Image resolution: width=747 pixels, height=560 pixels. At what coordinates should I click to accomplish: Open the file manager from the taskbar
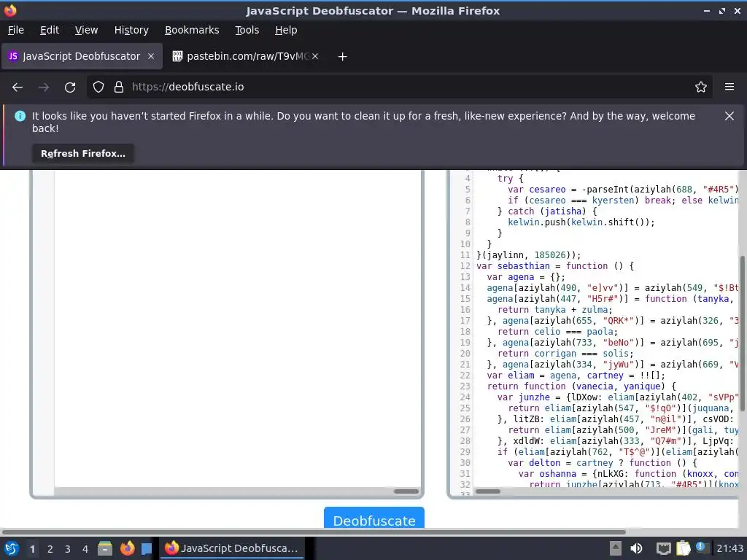pos(105,548)
